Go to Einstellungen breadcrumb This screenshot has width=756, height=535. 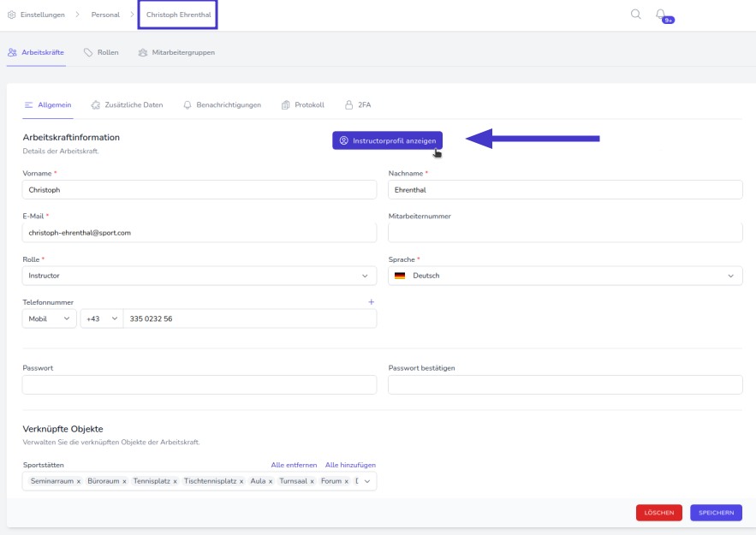click(43, 15)
